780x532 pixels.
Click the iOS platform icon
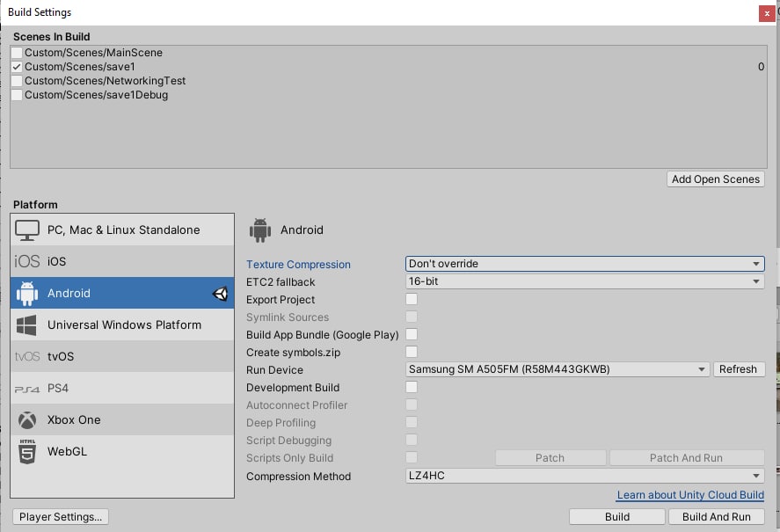(x=27, y=261)
